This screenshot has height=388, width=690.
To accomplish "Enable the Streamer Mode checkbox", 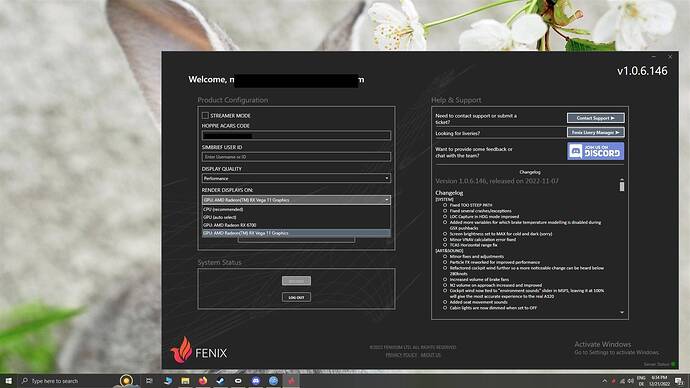I will click(x=205, y=115).
